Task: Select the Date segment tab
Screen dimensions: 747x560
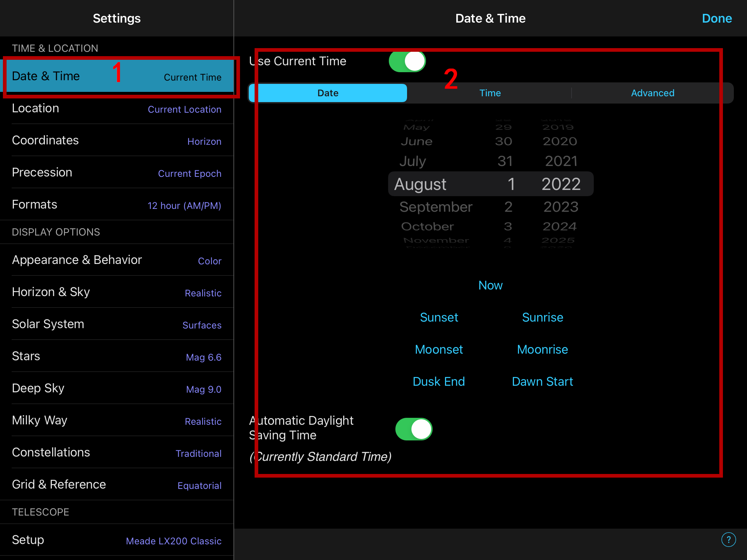Action: (328, 93)
